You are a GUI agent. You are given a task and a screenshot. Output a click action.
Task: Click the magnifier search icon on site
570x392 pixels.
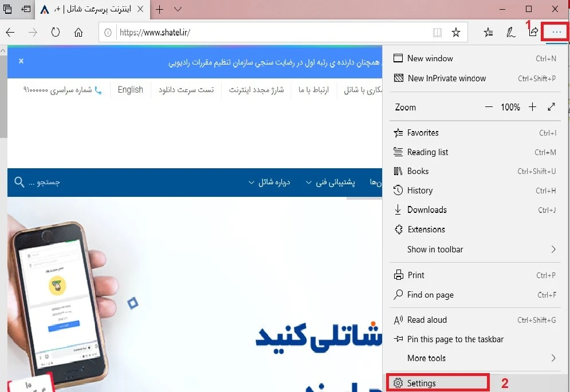click(x=19, y=181)
